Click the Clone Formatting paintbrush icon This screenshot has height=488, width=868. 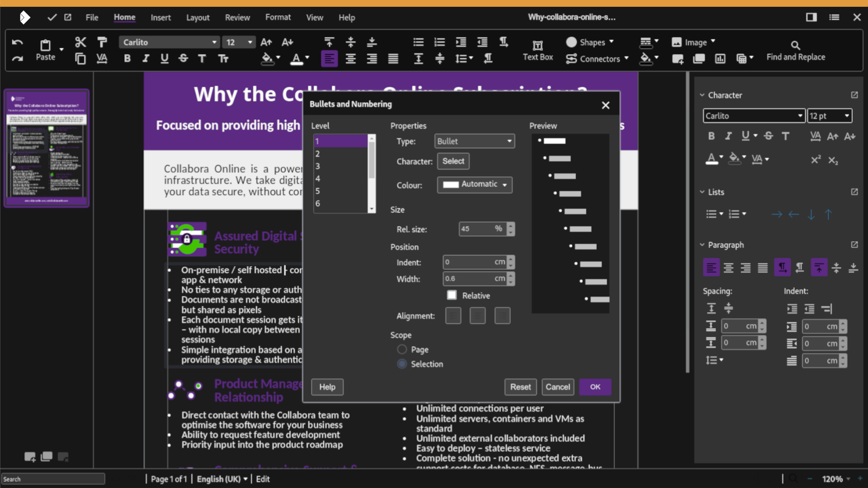click(x=102, y=42)
